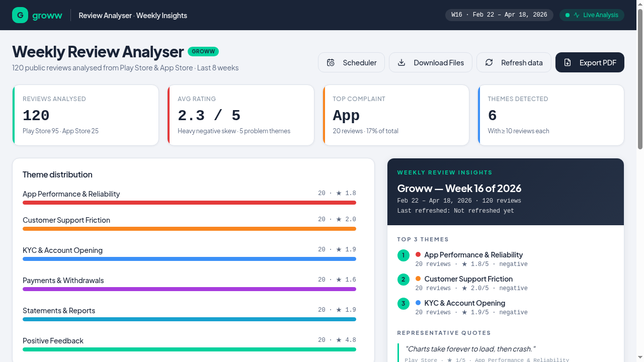
Task: Click the Themes Detected card
Action: [551, 115]
